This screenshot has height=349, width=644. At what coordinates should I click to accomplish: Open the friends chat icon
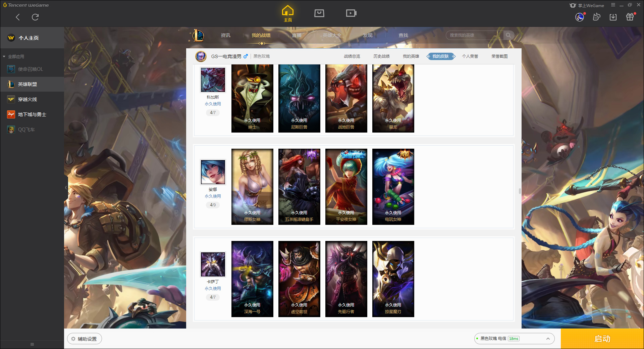[x=596, y=17]
